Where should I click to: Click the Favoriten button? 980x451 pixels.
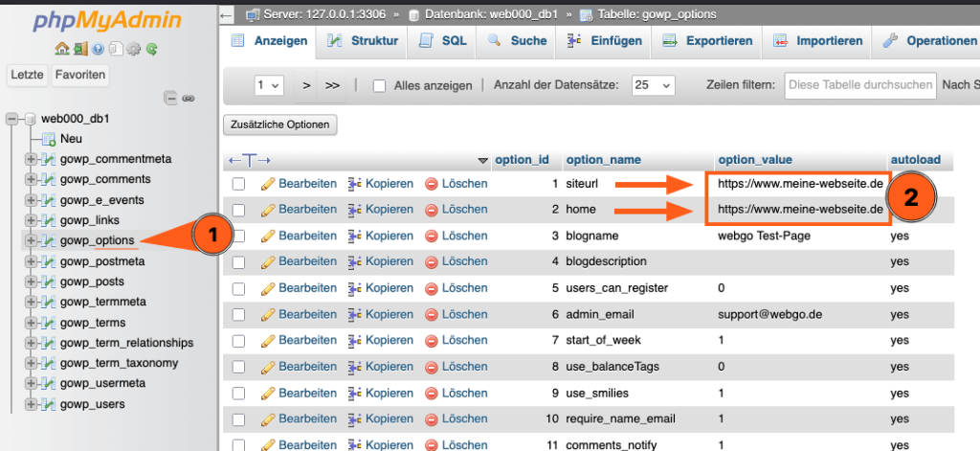pos(80,75)
